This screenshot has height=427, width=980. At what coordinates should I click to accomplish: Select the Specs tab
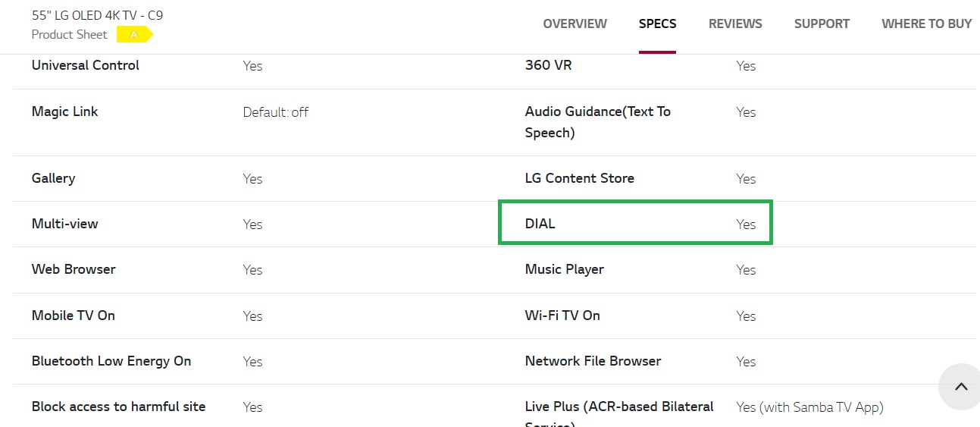click(x=657, y=24)
